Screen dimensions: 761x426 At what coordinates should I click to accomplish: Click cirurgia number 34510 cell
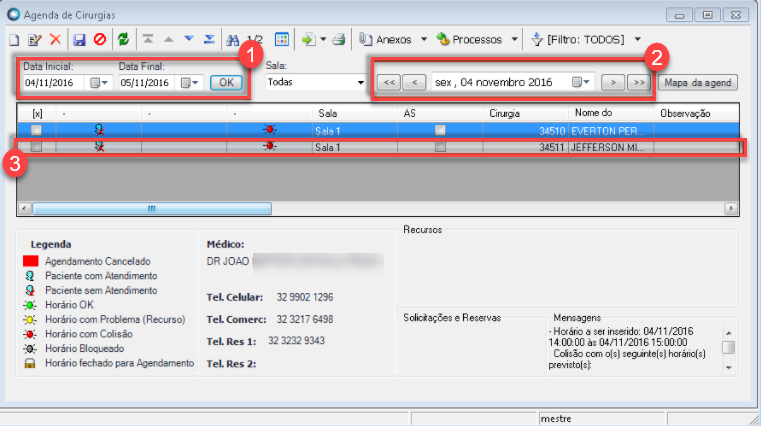(x=526, y=131)
